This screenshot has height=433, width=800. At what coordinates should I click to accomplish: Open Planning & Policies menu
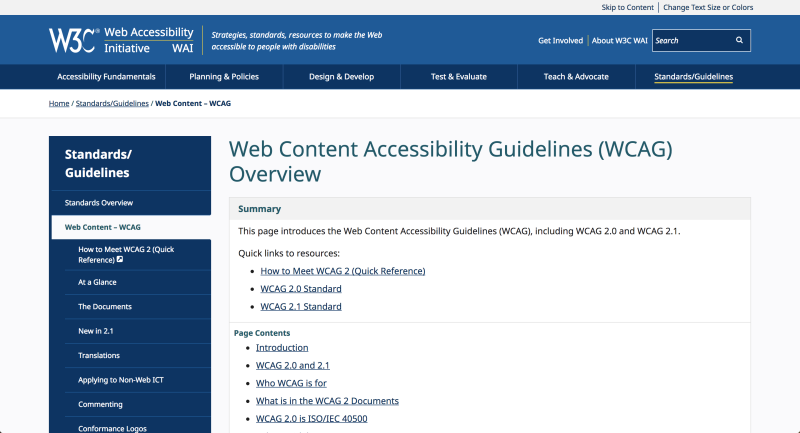pos(224,77)
